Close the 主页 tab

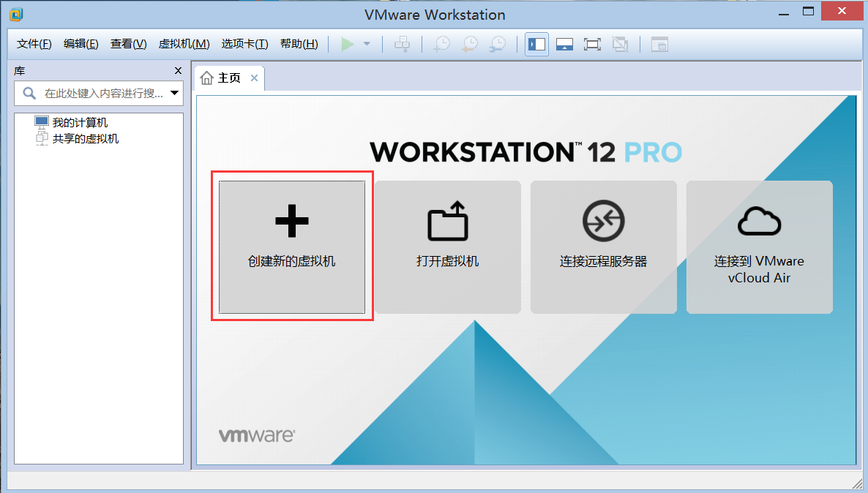pyautogui.click(x=254, y=78)
